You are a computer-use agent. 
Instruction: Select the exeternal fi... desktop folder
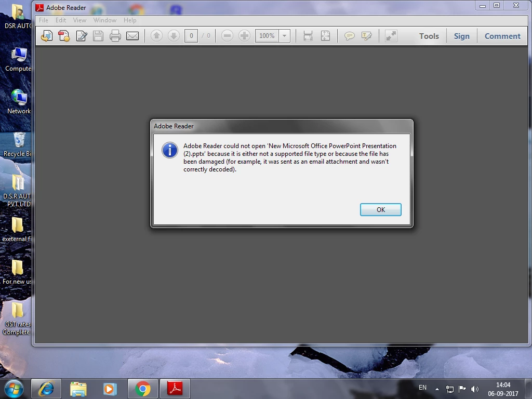pos(17,230)
